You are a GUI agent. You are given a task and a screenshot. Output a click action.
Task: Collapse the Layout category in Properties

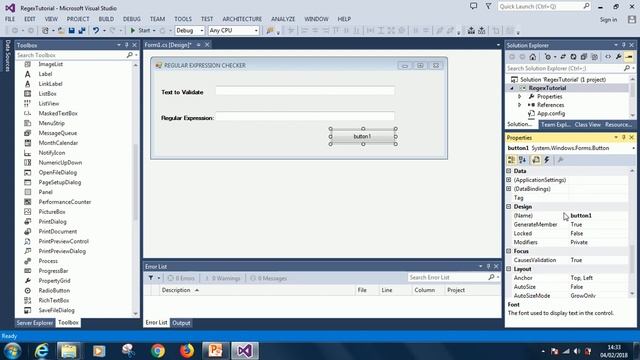pyautogui.click(x=509, y=269)
